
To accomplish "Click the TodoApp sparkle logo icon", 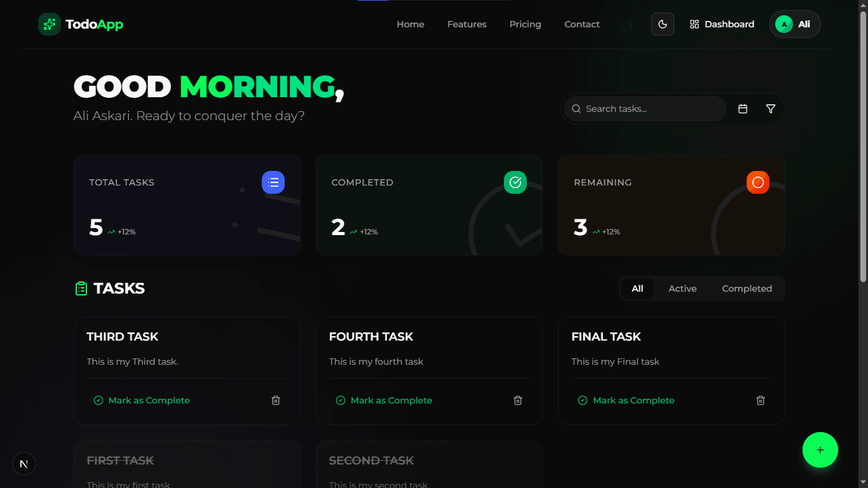I will tap(50, 24).
